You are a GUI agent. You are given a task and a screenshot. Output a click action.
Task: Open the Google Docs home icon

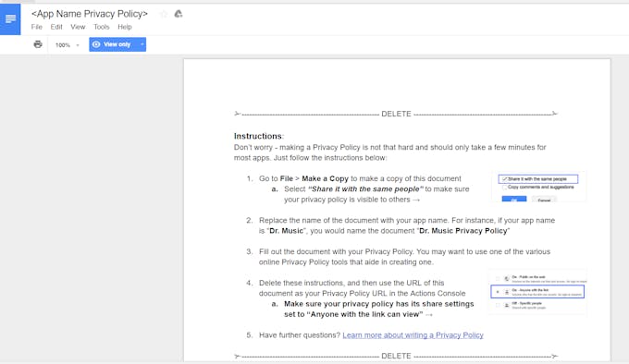(x=10, y=19)
